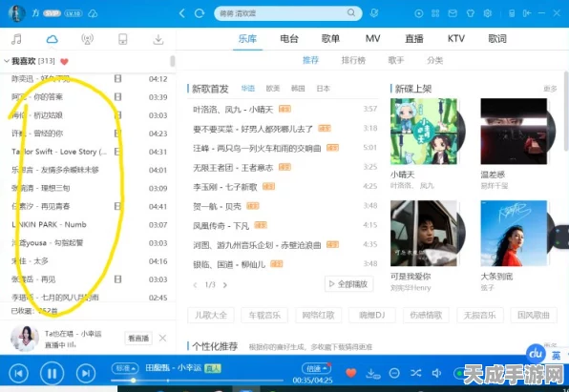Click the red heart beside 我喜欢
The image size is (569, 392).
point(64,62)
